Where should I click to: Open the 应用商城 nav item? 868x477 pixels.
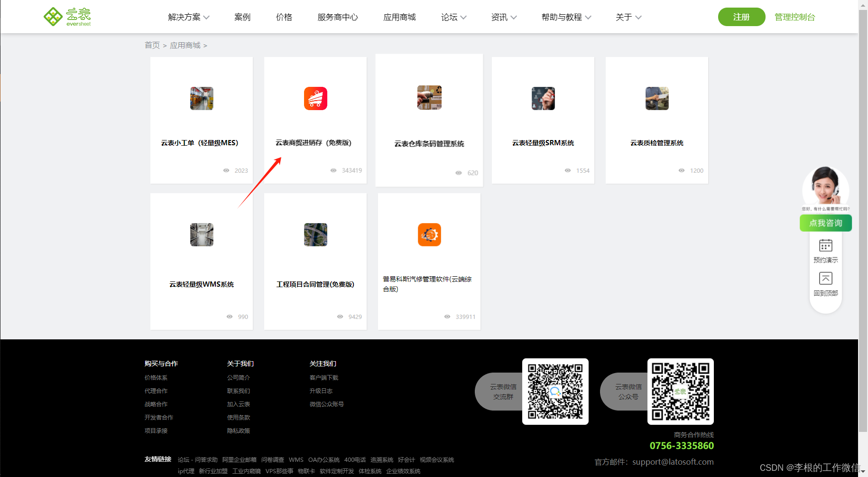[x=399, y=17]
